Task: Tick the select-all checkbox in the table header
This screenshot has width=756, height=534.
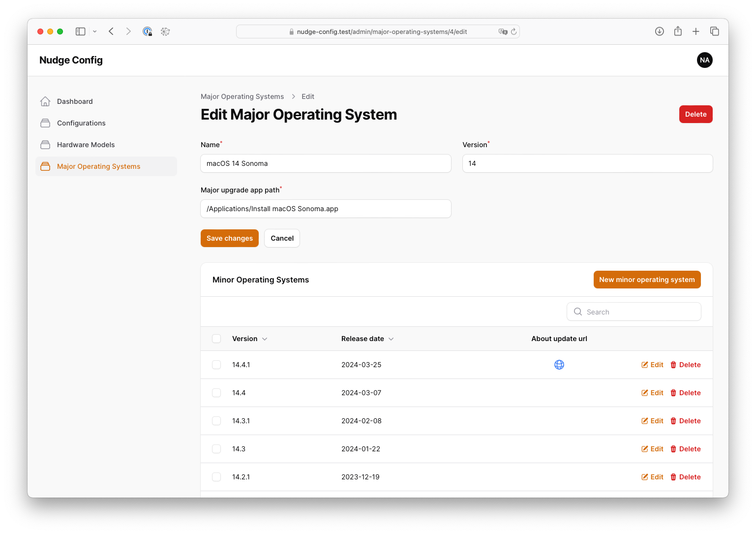Action: click(216, 339)
